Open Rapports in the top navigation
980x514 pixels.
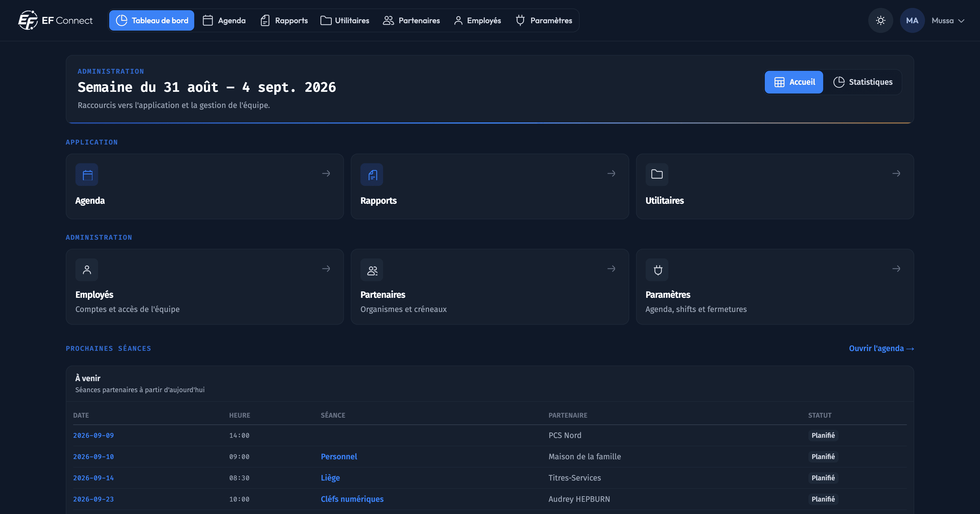coord(284,20)
